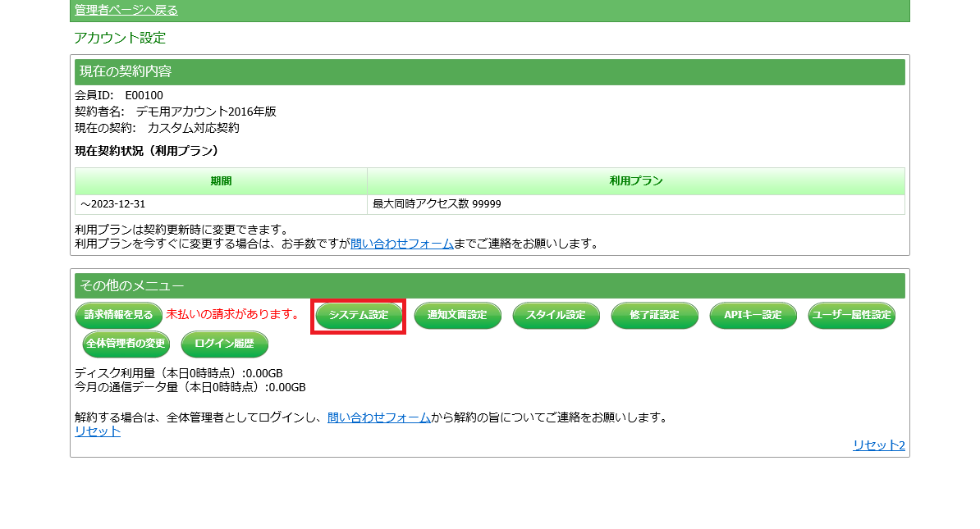
Task: Click the 請求情報を見る button
Action: pos(119,316)
